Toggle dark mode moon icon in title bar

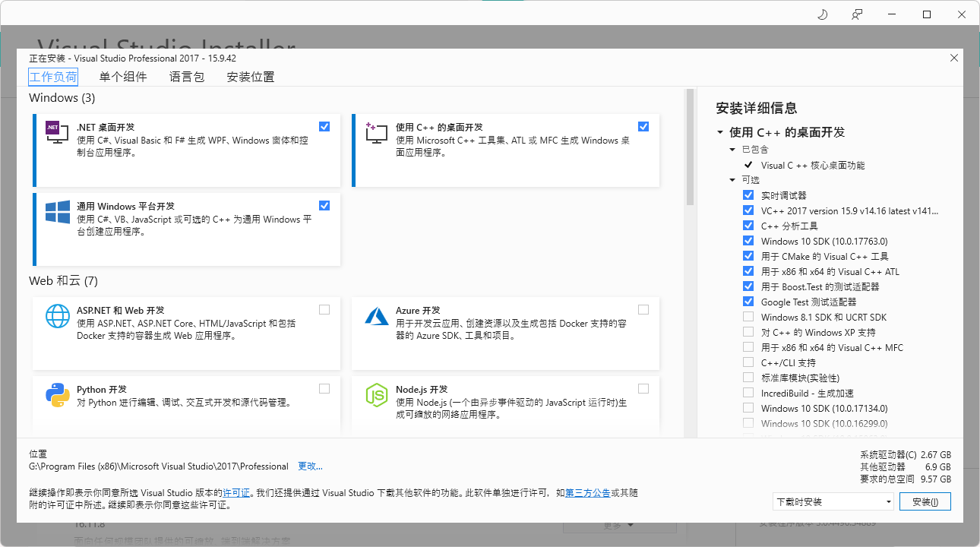click(823, 14)
